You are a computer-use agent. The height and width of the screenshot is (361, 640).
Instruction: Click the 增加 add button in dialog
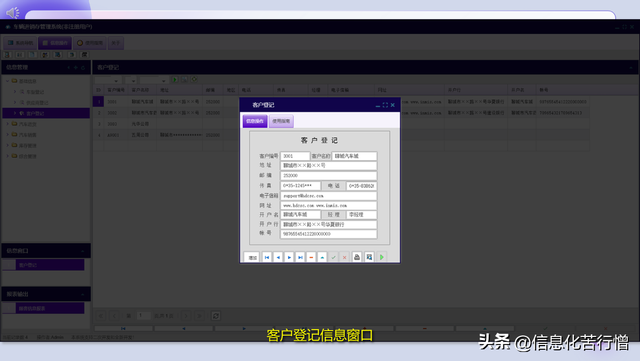(x=252, y=257)
